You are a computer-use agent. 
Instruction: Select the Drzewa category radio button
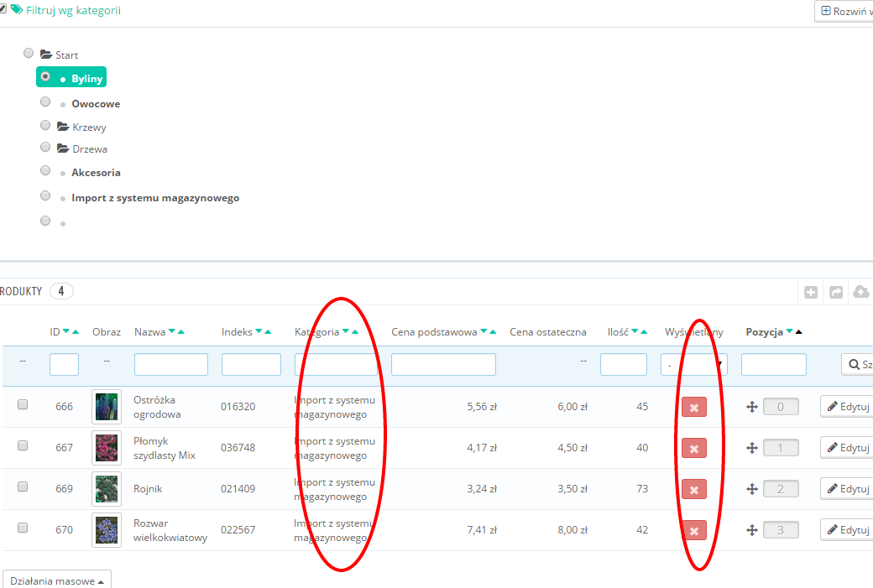[x=45, y=147]
